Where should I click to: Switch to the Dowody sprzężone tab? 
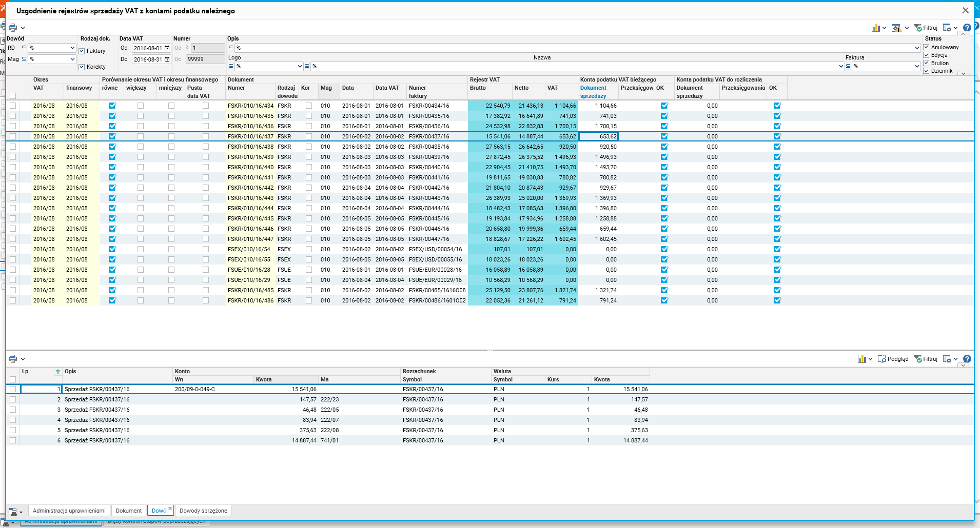pos(203,511)
